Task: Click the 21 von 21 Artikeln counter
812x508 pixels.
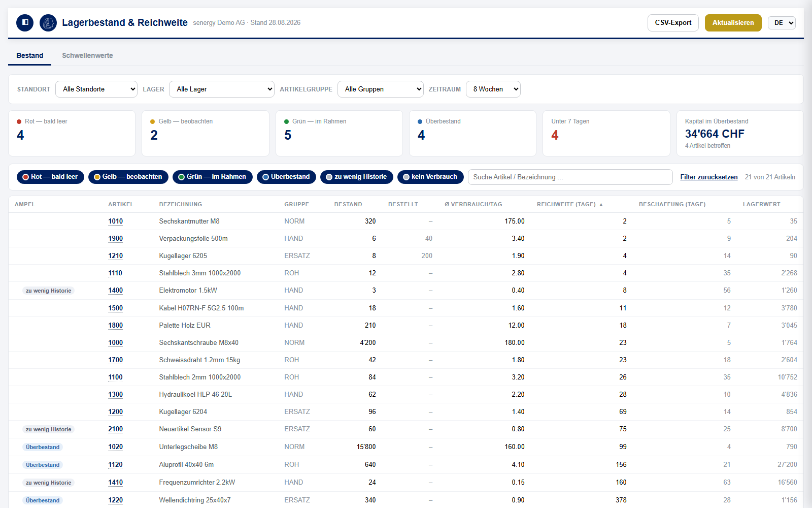Action: coord(770,177)
